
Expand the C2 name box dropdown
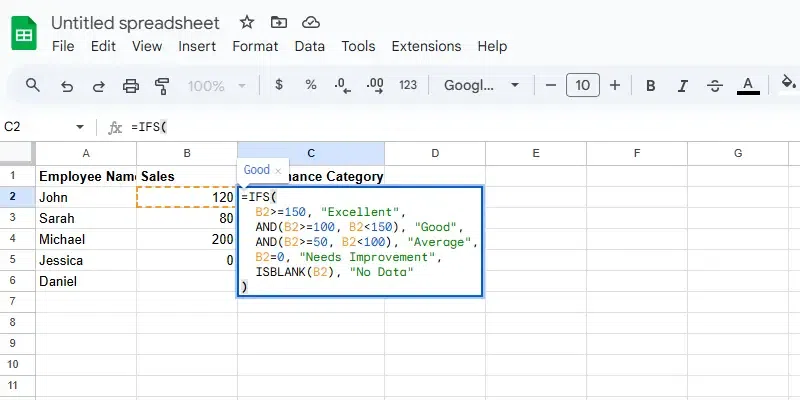(x=80, y=127)
